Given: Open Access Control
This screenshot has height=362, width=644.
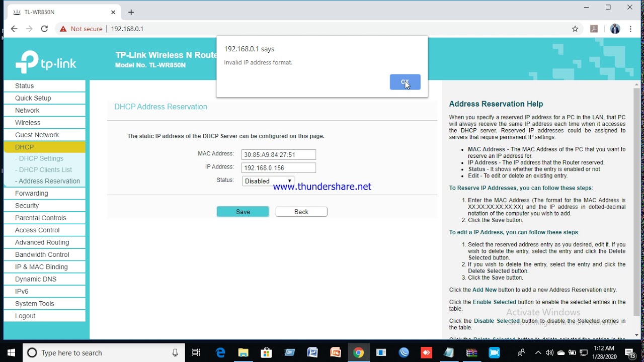Looking at the screenshot, I should [44, 230].
